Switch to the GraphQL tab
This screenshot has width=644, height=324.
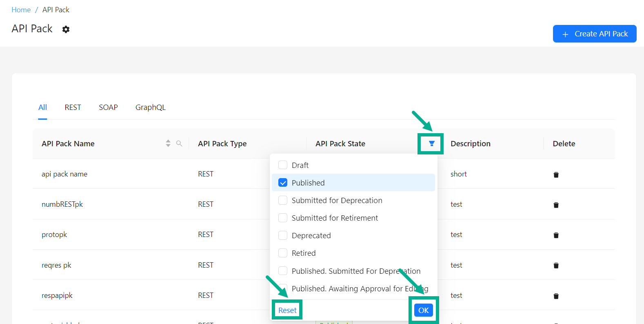click(150, 107)
